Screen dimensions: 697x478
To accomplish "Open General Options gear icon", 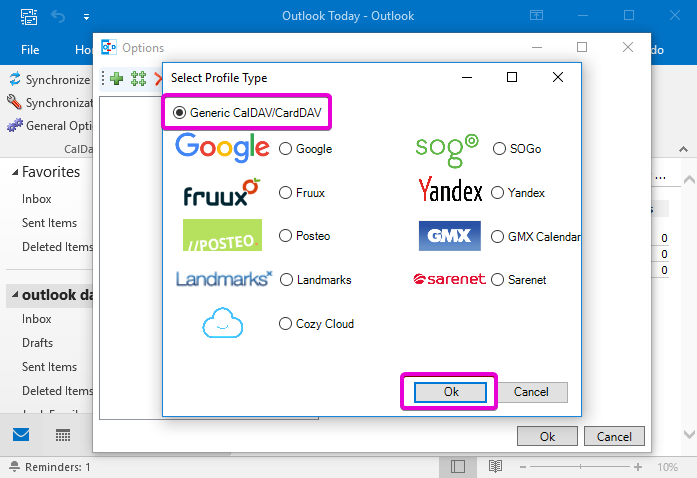I will tap(15, 125).
